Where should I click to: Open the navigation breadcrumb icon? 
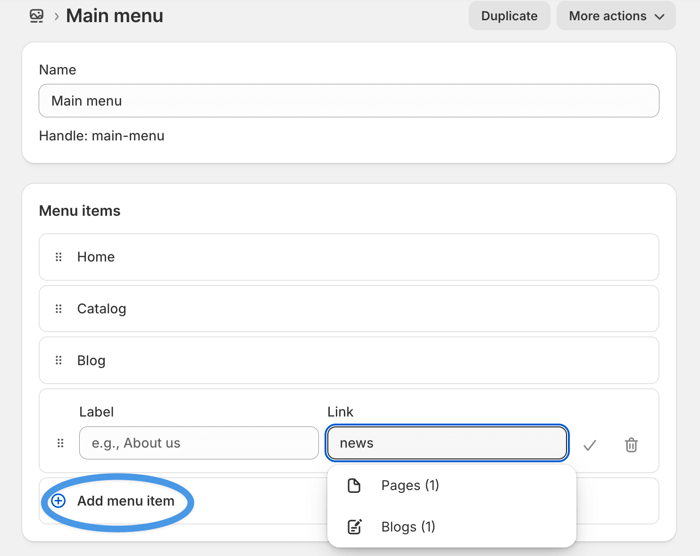coord(37,16)
